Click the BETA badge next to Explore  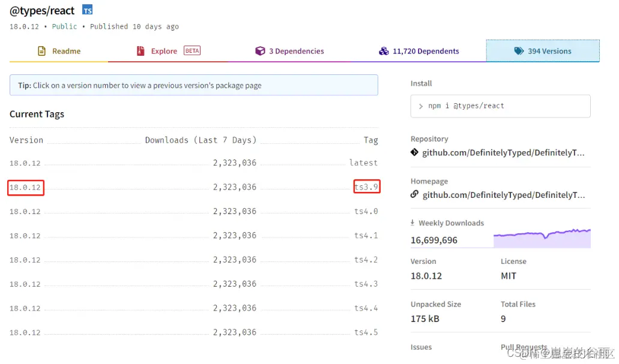coord(192,50)
